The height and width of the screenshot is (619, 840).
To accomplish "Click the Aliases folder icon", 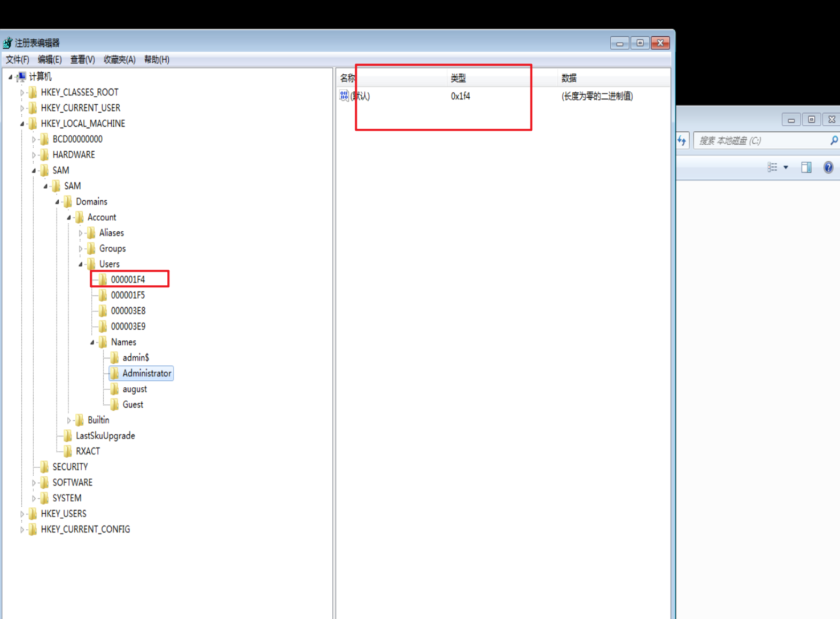I will [92, 233].
